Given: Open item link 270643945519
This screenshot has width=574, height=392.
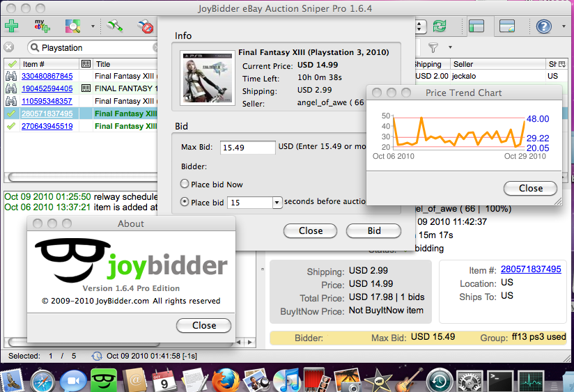Looking at the screenshot, I should pyautogui.click(x=47, y=126).
